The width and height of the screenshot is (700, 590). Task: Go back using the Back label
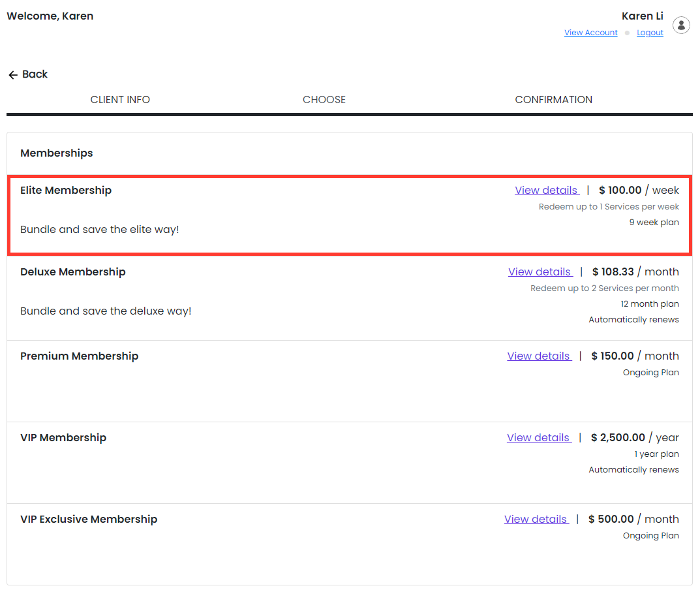pyautogui.click(x=35, y=74)
